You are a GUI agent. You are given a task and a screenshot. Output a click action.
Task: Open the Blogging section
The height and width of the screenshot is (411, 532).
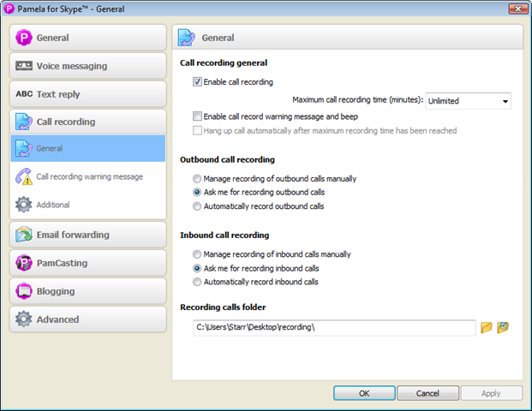pos(88,291)
